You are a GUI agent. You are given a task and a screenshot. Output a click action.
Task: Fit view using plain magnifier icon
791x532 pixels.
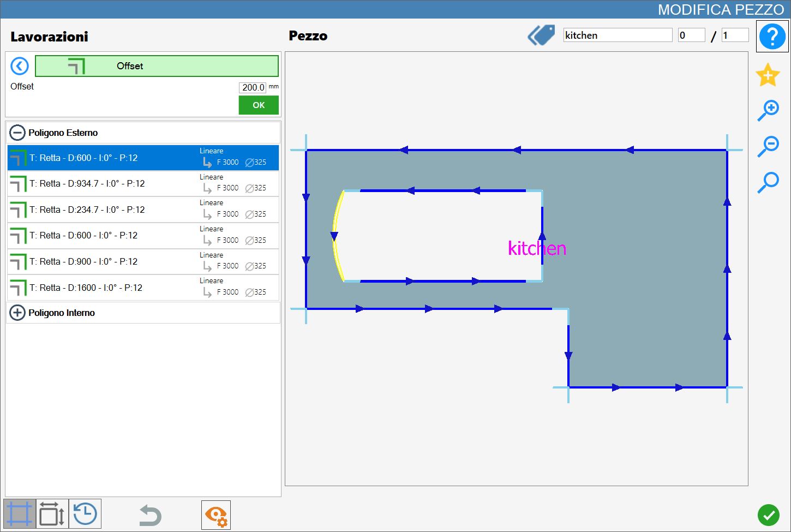coord(768,182)
